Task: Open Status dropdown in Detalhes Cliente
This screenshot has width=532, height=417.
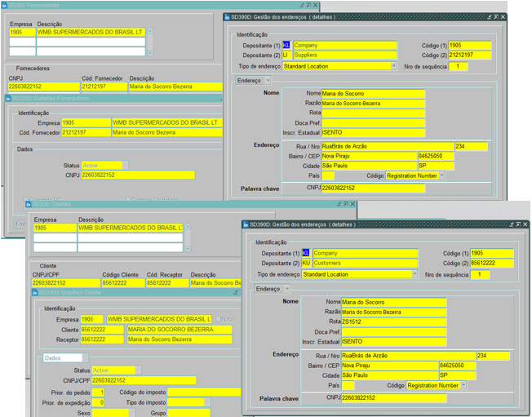Action: click(138, 370)
